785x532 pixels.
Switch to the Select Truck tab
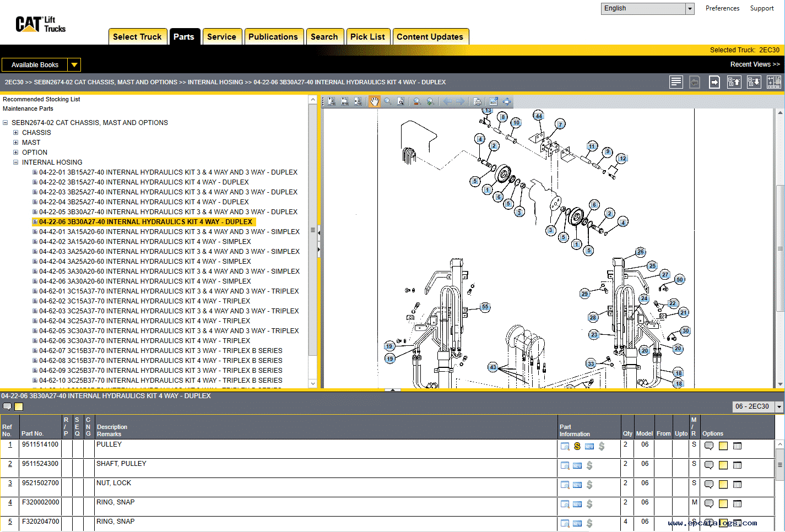[x=138, y=36]
